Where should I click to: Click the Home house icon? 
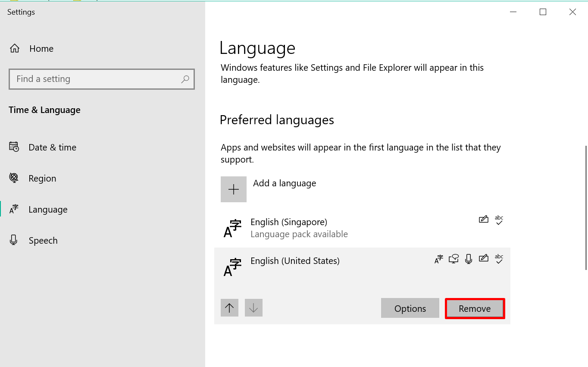coord(15,49)
